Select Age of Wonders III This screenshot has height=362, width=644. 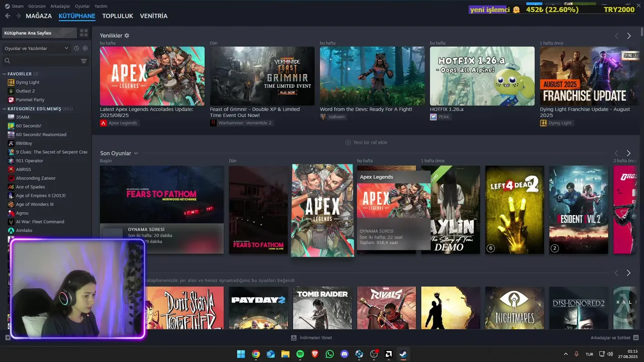tap(34, 204)
